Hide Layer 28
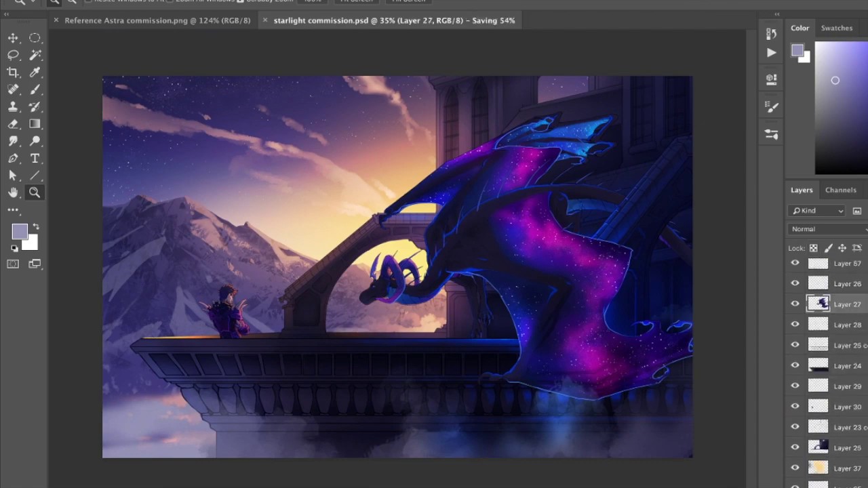Screen dimensions: 868x488 [795, 324]
